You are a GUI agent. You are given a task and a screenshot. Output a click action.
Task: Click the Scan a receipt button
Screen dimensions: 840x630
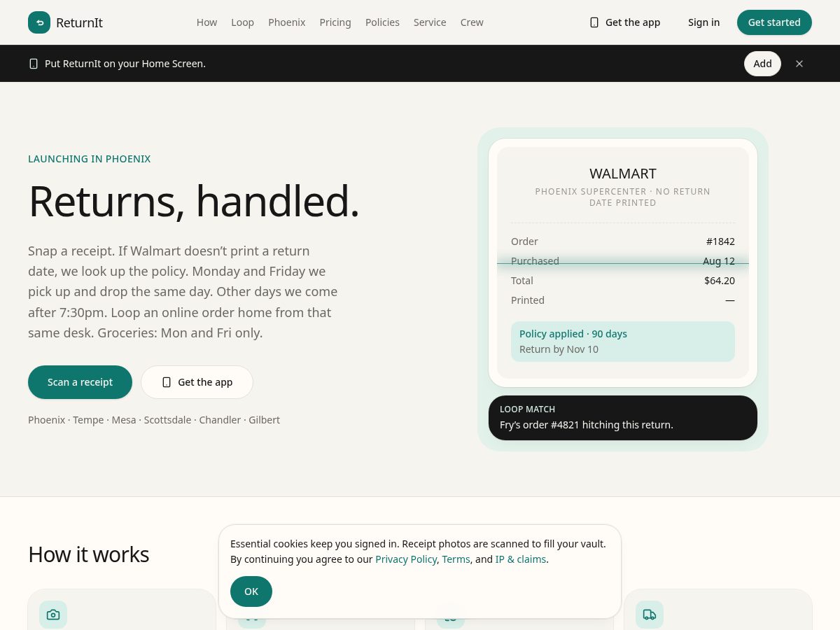pos(80,382)
